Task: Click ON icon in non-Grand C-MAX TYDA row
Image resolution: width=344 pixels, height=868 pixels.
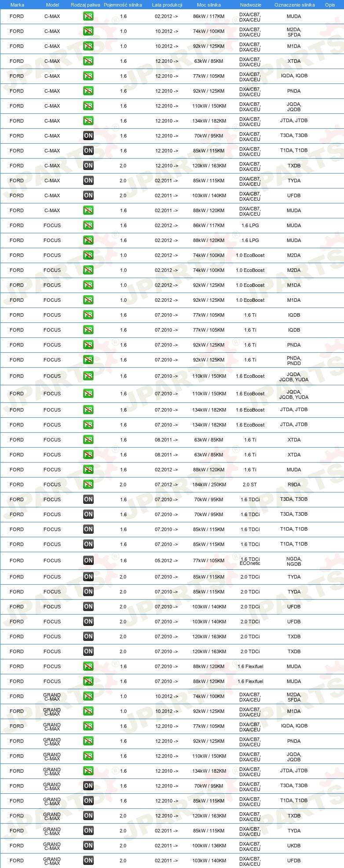Action: [88, 181]
